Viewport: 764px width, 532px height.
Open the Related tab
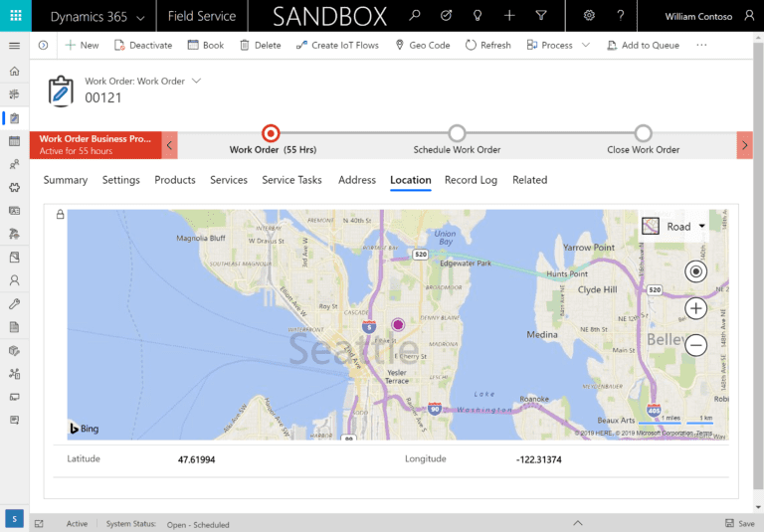coord(529,180)
